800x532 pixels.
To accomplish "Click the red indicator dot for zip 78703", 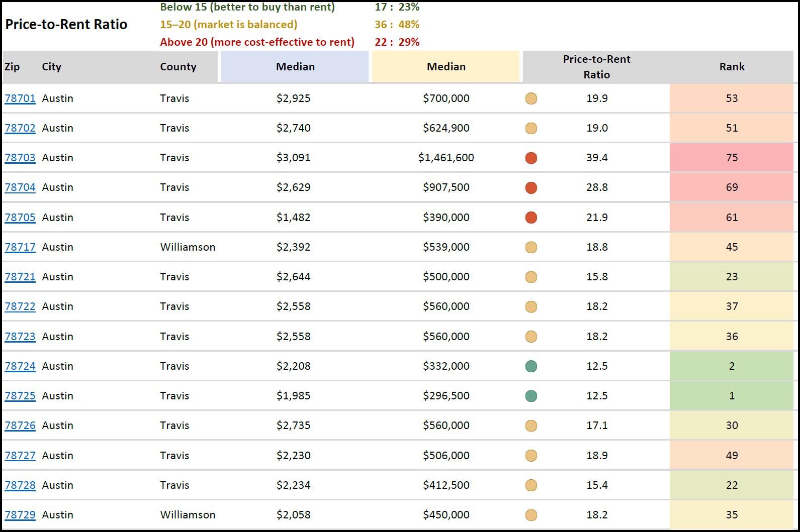I will coord(531,158).
